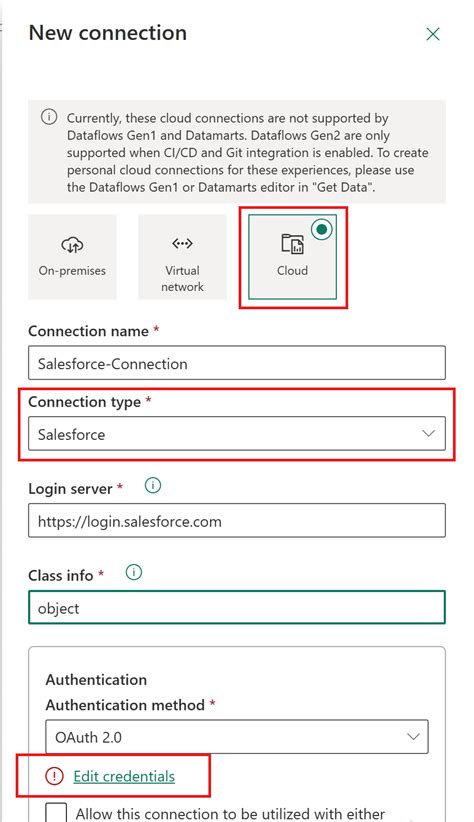Click the info icon in the gray banner
The image size is (474, 822).
(x=49, y=117)
